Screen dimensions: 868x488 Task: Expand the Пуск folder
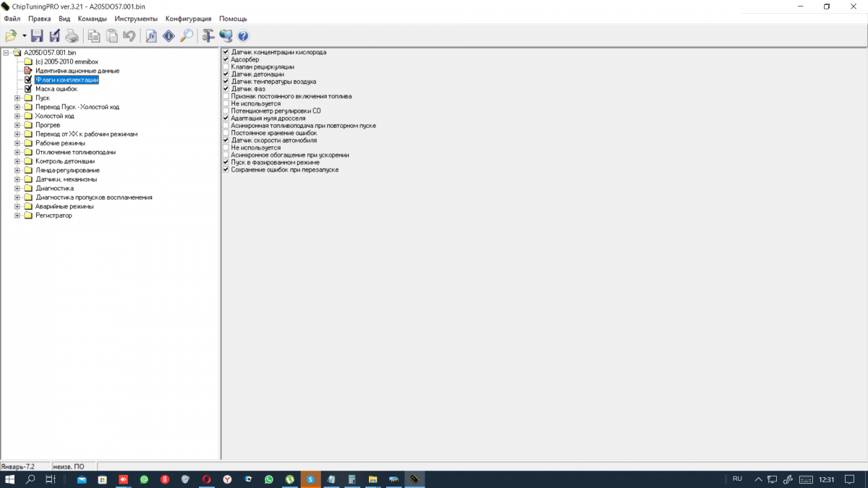coord(17,98)
